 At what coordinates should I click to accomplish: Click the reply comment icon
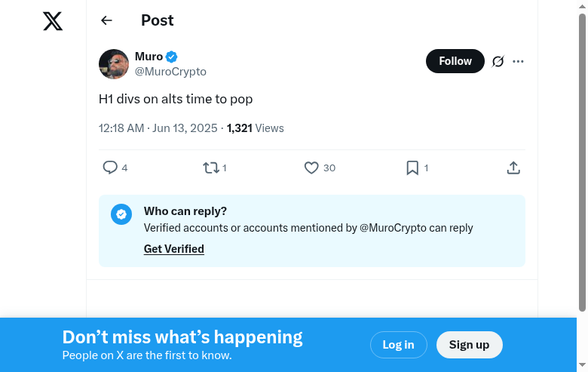[x=110, y=168]
